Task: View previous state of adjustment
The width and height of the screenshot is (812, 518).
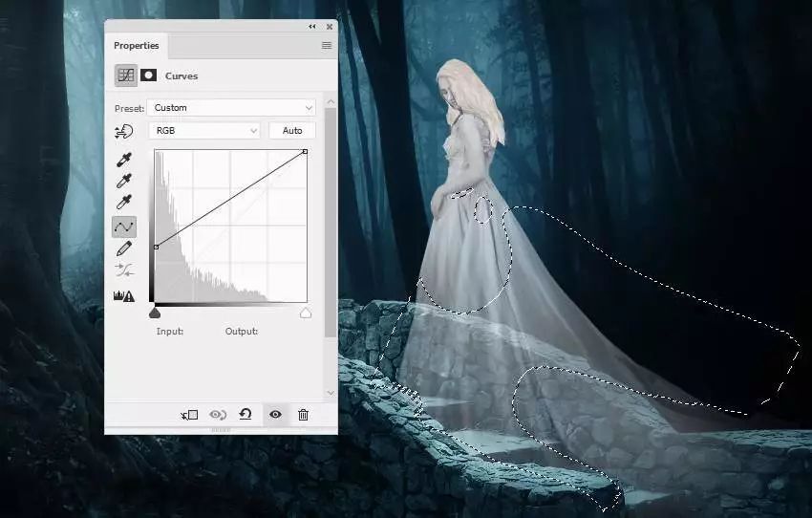Action: coord(218,415)
